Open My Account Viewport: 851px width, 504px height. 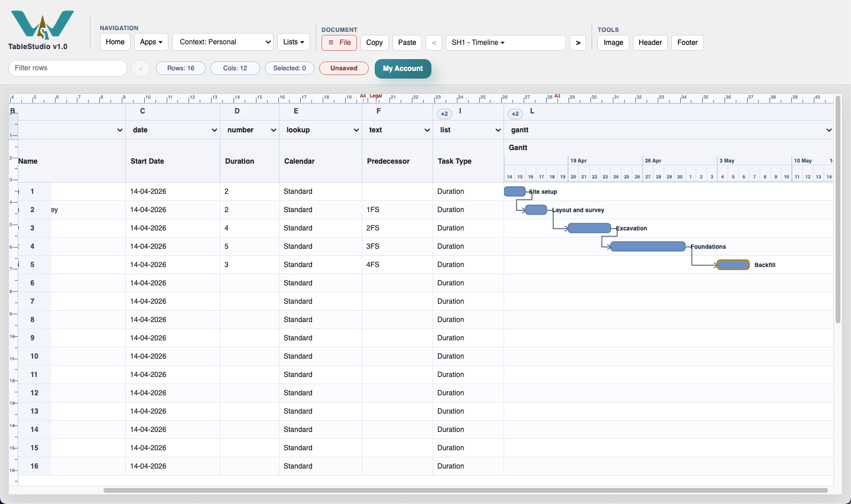[403, 69]
